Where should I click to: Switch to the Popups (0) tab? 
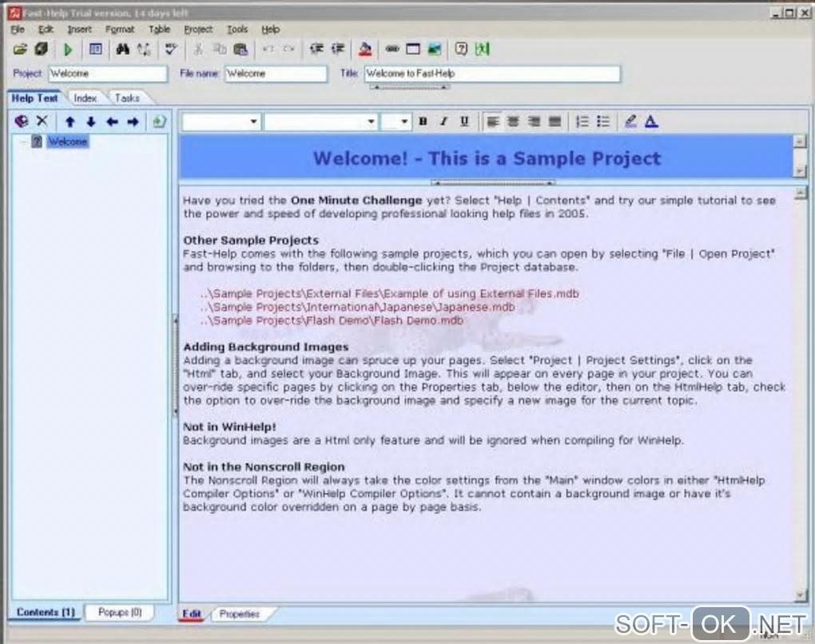pyautogui.click(x=120, y=612)
